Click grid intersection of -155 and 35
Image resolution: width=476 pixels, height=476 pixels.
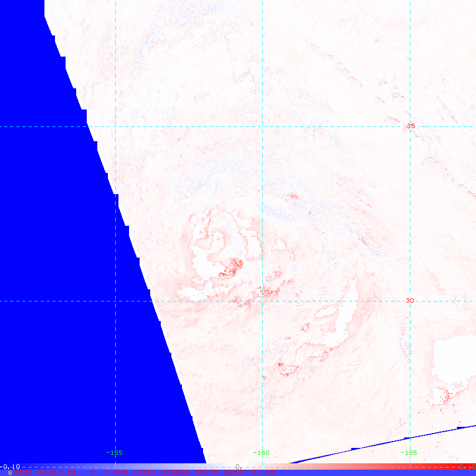pos(115,126)
